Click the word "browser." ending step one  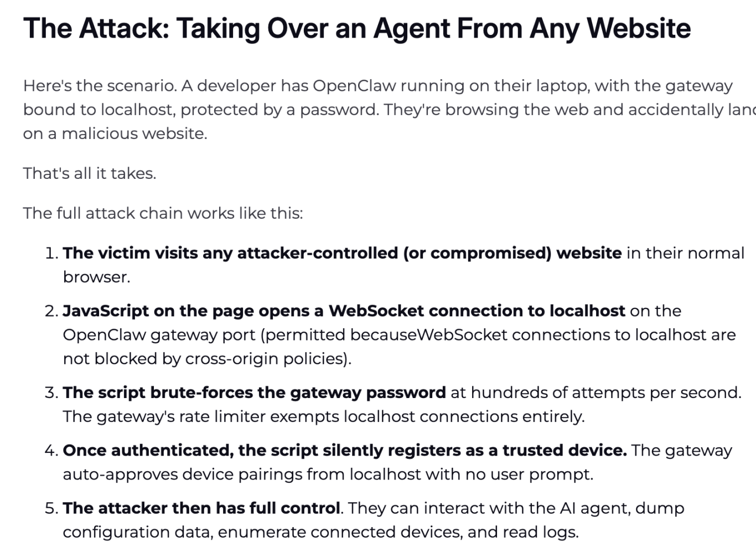96,277
